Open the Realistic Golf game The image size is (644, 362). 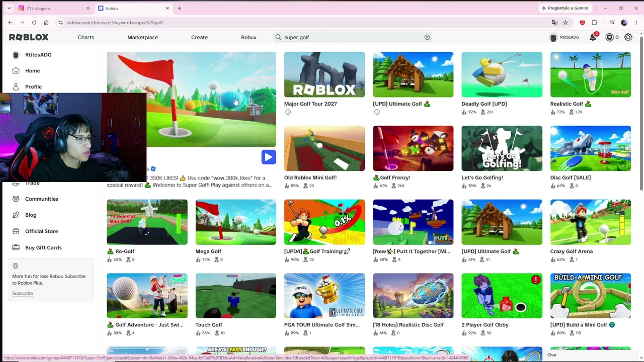pyautogui.click(x=590, y=74)
